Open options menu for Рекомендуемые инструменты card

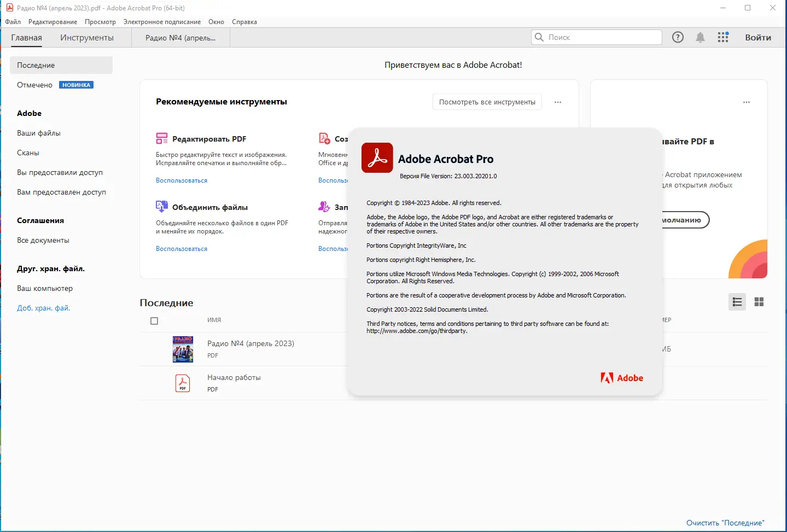tap(558, 102)
